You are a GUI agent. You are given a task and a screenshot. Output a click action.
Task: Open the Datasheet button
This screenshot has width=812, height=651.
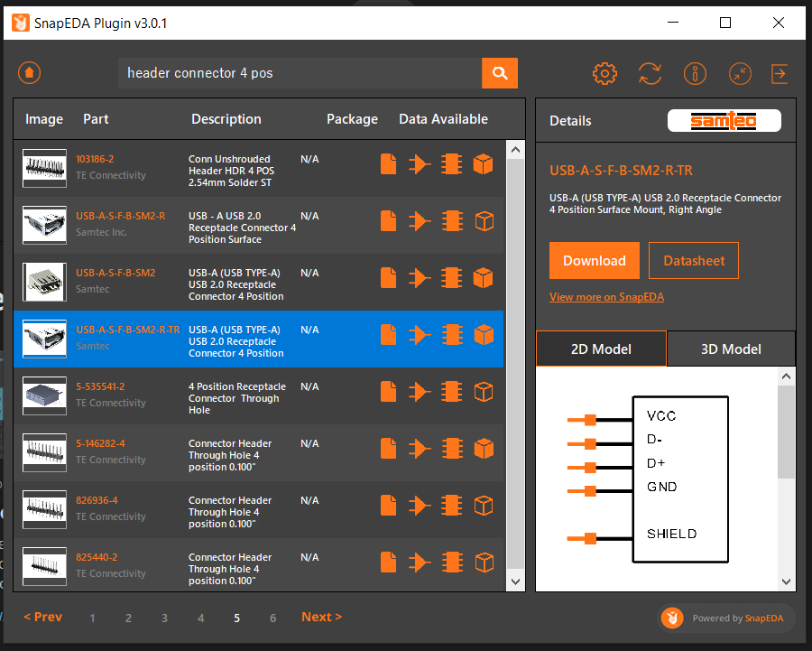(x=694, y=261)
